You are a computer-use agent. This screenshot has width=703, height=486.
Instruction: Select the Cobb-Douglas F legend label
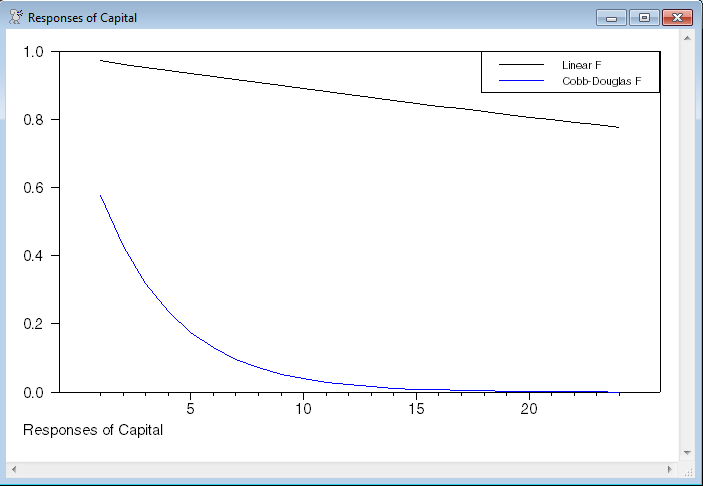coord(595,80)
